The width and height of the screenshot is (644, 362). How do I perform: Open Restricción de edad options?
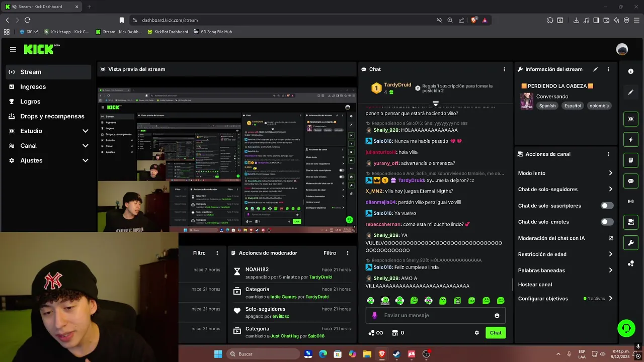click(566, 254)
